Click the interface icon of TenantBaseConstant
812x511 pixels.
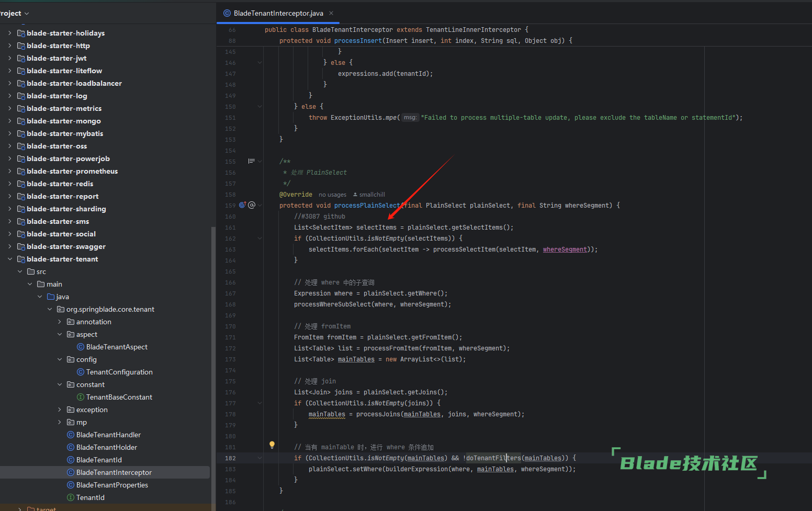tap(81, 397)
